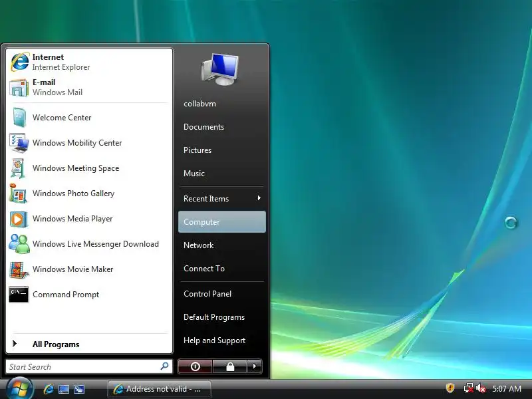The height and width of the screenshot is (399, 532).
Task: Click the user account picture
Action: (x=221, y=69)
